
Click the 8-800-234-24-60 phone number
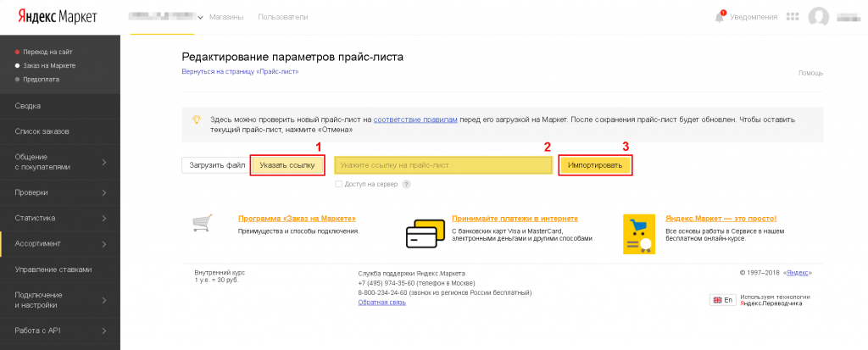pos(382,292)
